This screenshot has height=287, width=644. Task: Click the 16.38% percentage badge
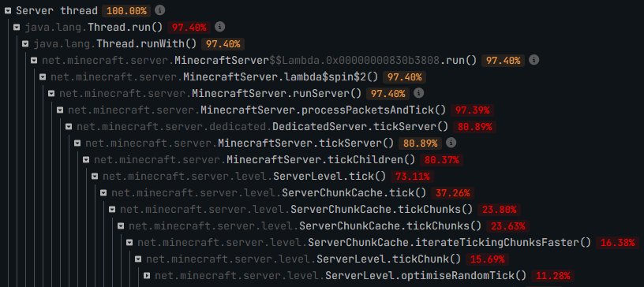[x=617, y=243]
